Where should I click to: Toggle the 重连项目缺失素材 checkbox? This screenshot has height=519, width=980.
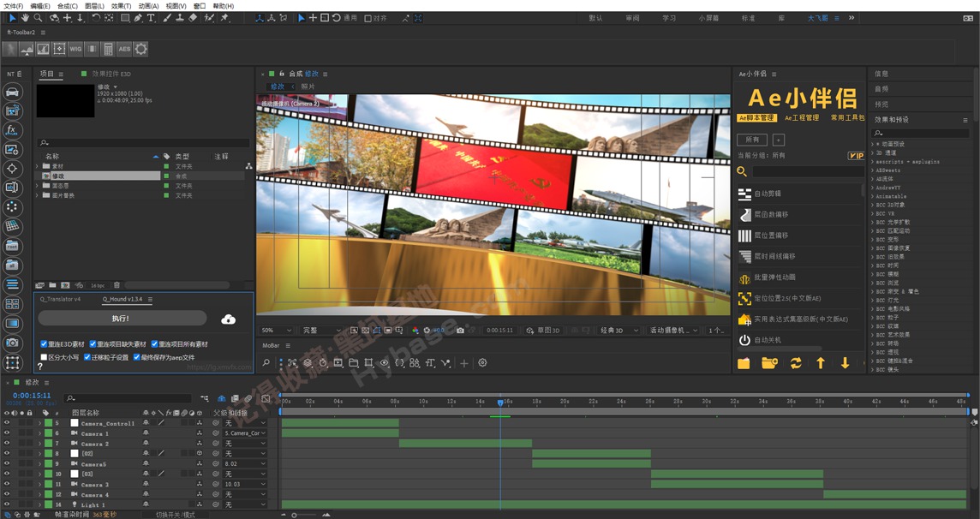(x=93, y=344)
